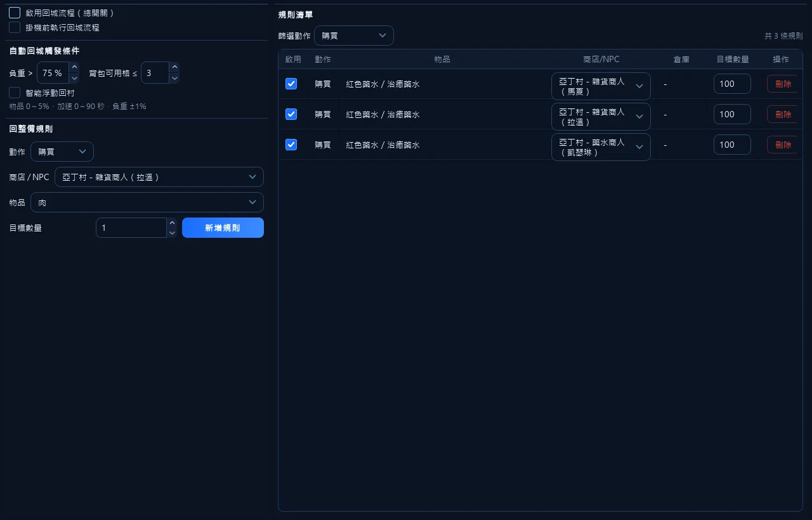Change shop dropdown for 雜貨商人（拉溫）table row
The width and height of the screenshot is (812, 520).
pyautogui.click(x=601, y=117)
